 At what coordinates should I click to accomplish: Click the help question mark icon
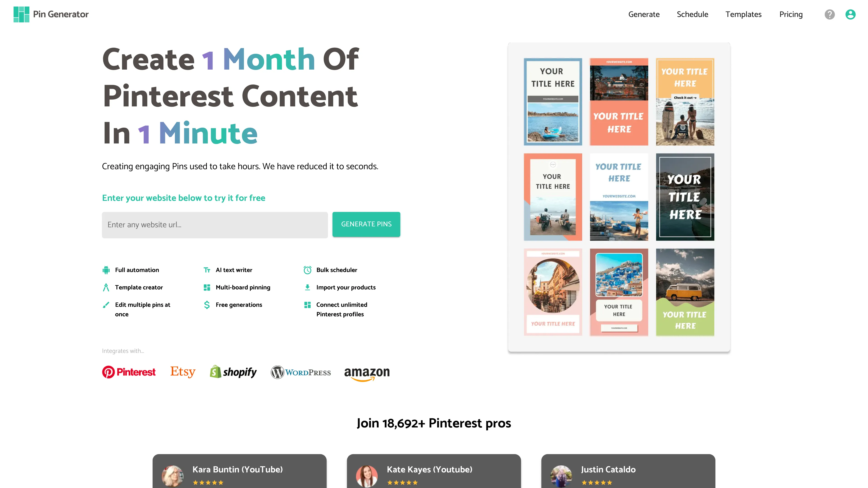click(x=830, y=14)
